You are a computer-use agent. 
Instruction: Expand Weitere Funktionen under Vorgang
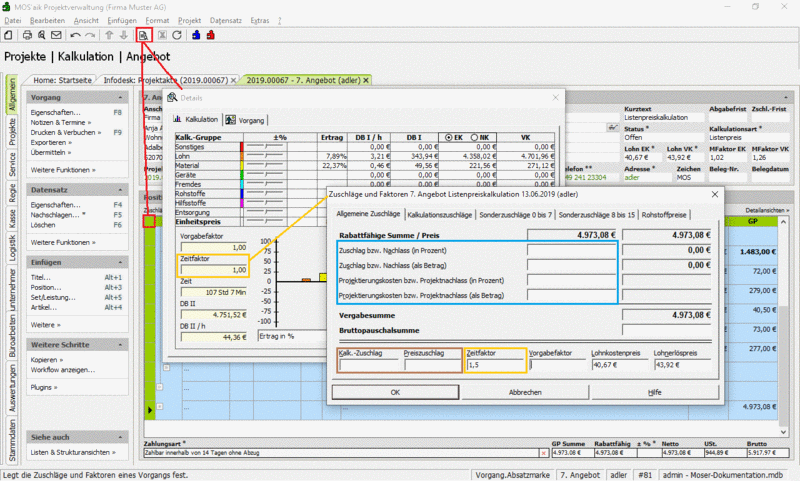coord(63,170)
